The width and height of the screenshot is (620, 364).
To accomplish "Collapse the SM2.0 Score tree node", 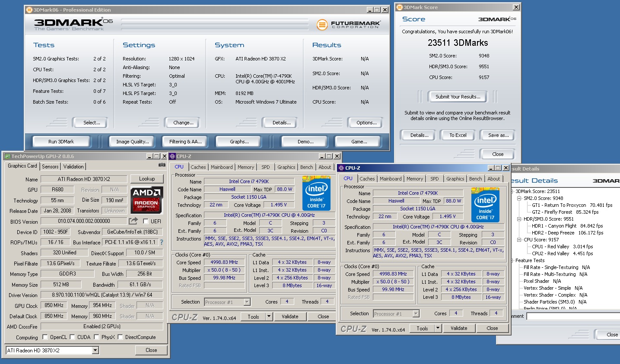I will point(519,198).
